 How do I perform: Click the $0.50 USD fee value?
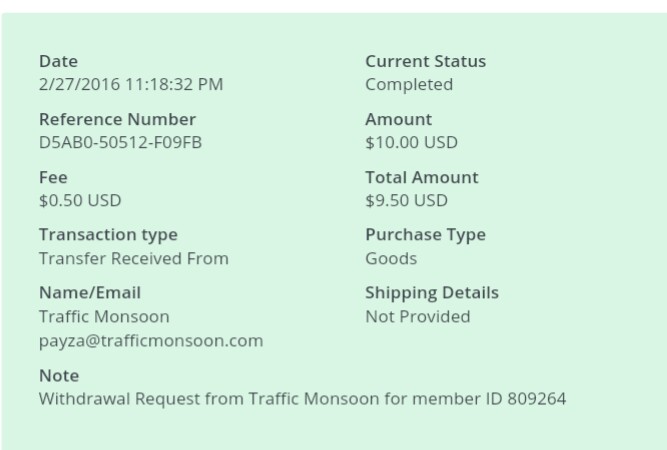point(79,200)
